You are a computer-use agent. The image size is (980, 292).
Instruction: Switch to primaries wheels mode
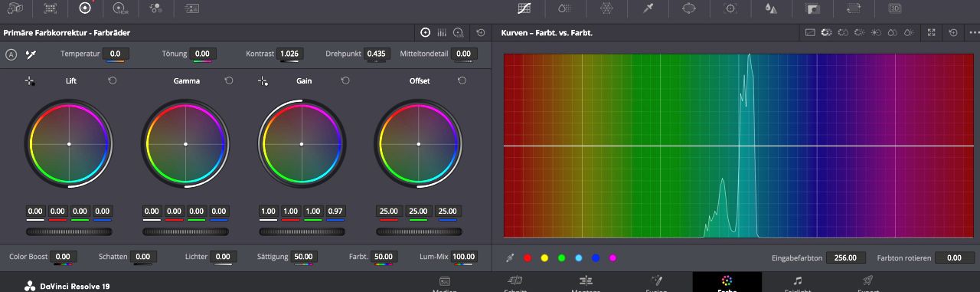[426, 33]
